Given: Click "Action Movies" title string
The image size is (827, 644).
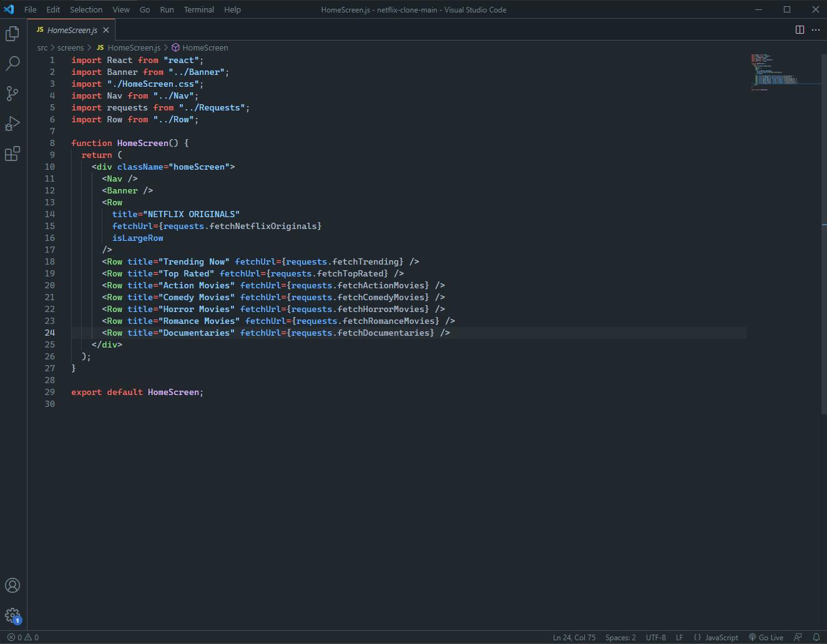Looking at the screenshot, I should point(196,285).
